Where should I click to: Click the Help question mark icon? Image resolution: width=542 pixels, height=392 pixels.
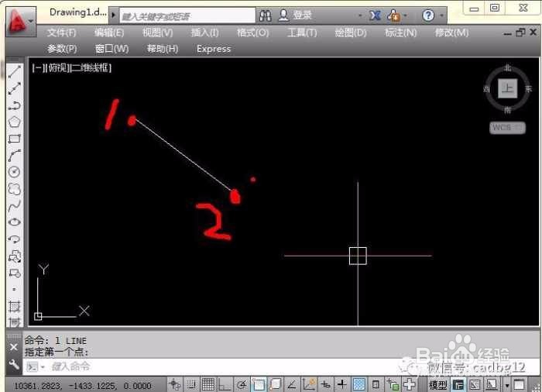coord(428,15)
